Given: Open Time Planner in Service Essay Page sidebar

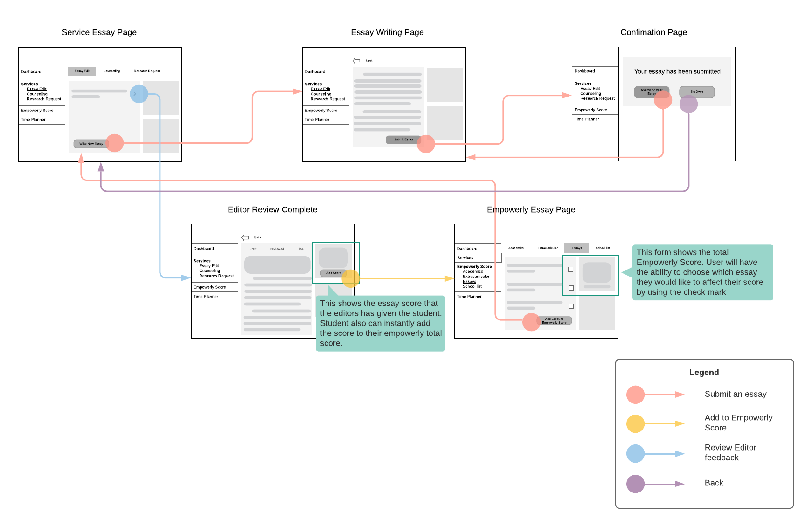Looking at the screenshot, I should (33, 120).
